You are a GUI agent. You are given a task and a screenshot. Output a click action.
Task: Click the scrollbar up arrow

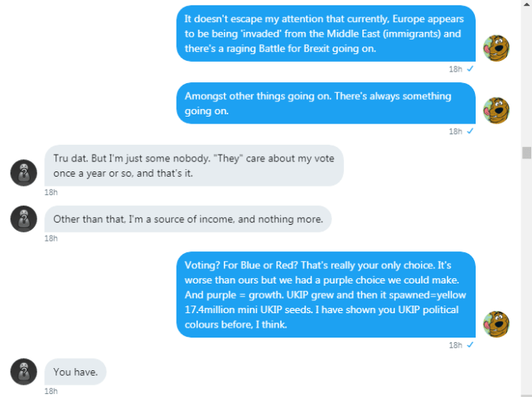coord(526,5)
